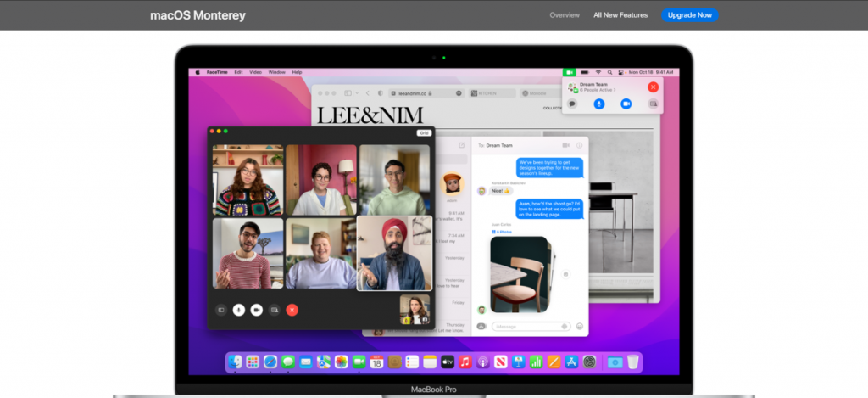
Task: Open Control Center in menu bar
Action: coord(620,72)
